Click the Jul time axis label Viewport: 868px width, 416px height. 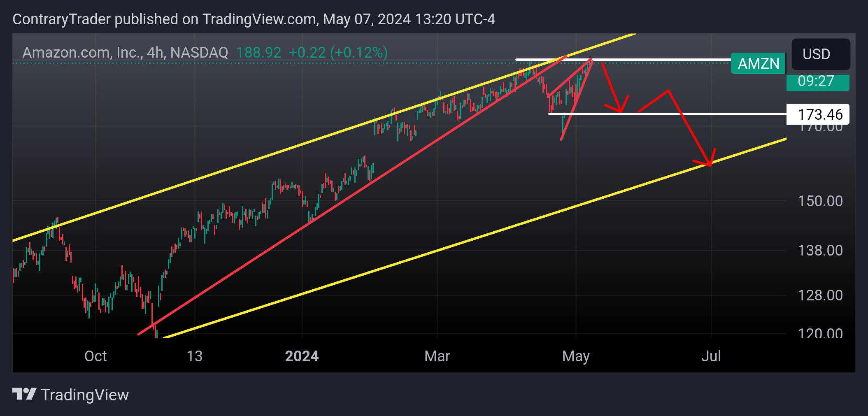point(711,356)
